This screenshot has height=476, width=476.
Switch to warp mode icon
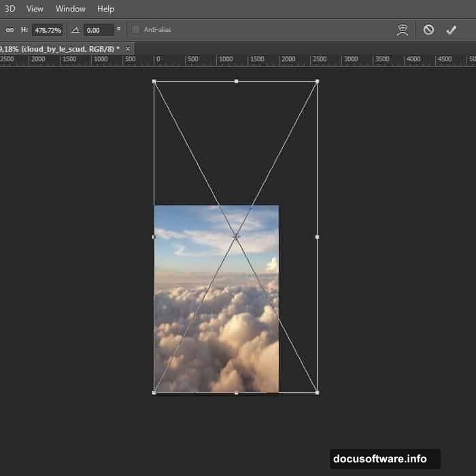click(403, 30)
